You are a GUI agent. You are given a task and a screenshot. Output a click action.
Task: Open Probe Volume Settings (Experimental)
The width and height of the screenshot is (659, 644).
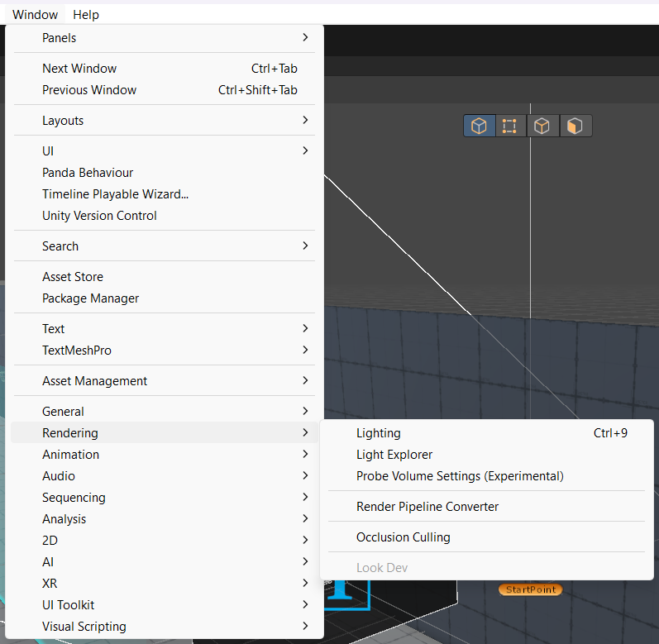point(487,476)
